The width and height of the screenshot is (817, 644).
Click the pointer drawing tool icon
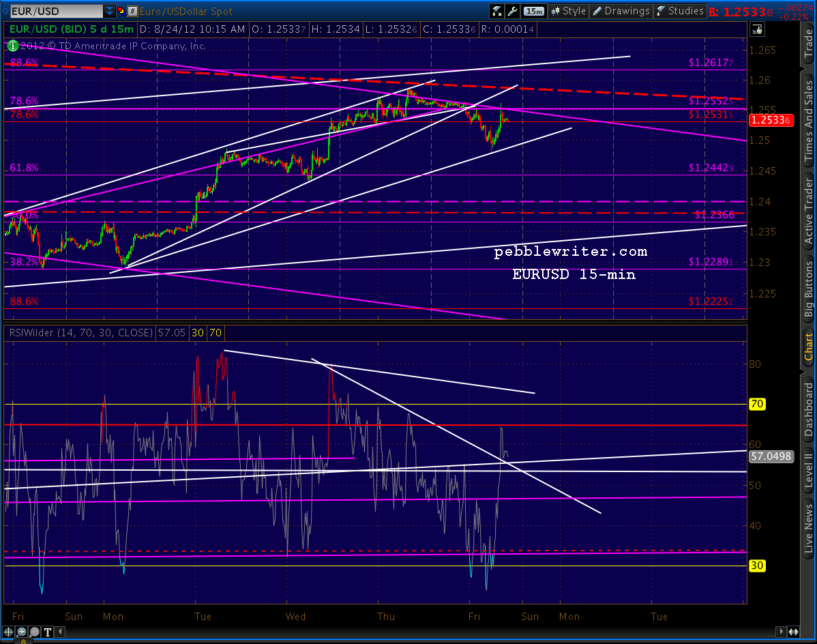tap(757, 30)
